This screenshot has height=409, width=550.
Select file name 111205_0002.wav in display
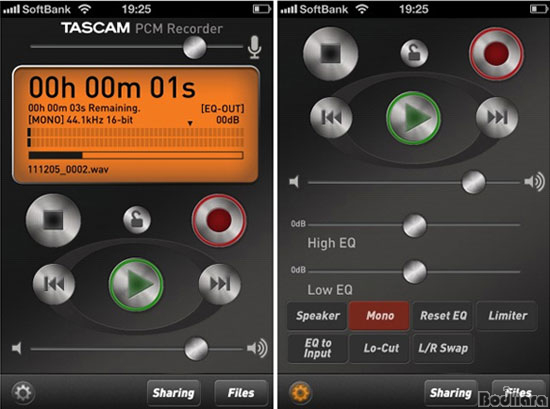68,170
